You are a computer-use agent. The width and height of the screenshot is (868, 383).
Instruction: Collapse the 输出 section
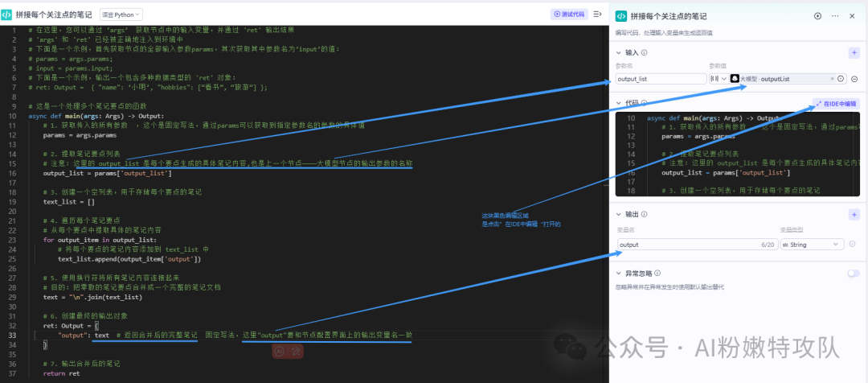(x=619, y=215)
